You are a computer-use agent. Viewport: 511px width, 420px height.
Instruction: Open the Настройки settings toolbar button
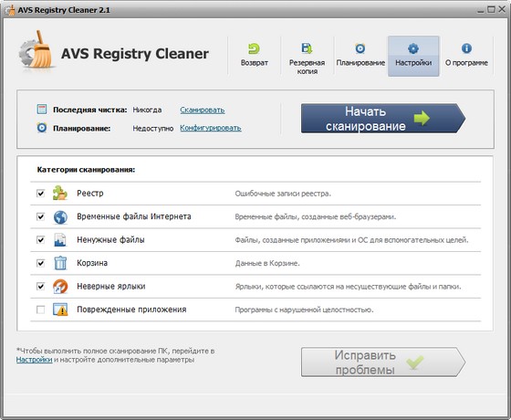click(x=413, y=56)
